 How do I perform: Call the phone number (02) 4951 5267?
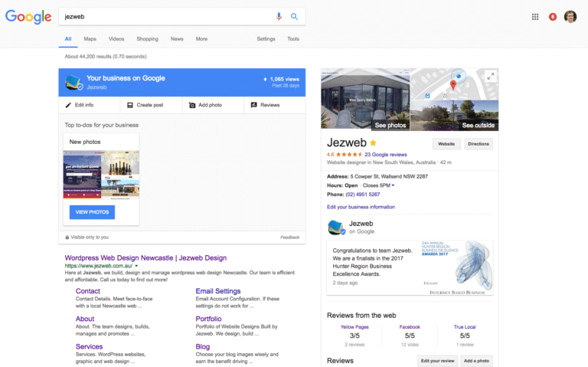[x=363, y=195]
